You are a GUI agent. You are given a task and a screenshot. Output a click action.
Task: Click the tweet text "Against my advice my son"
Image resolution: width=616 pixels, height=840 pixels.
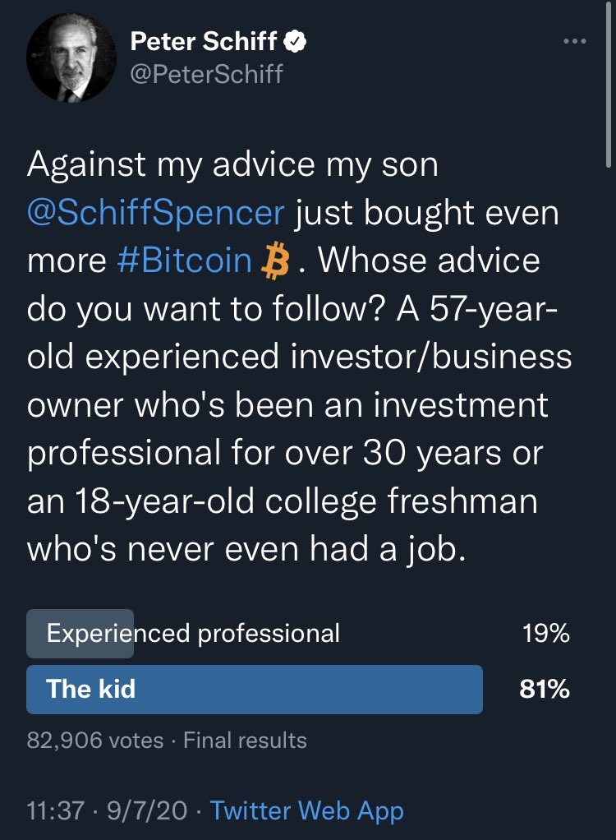pos(232,164)
